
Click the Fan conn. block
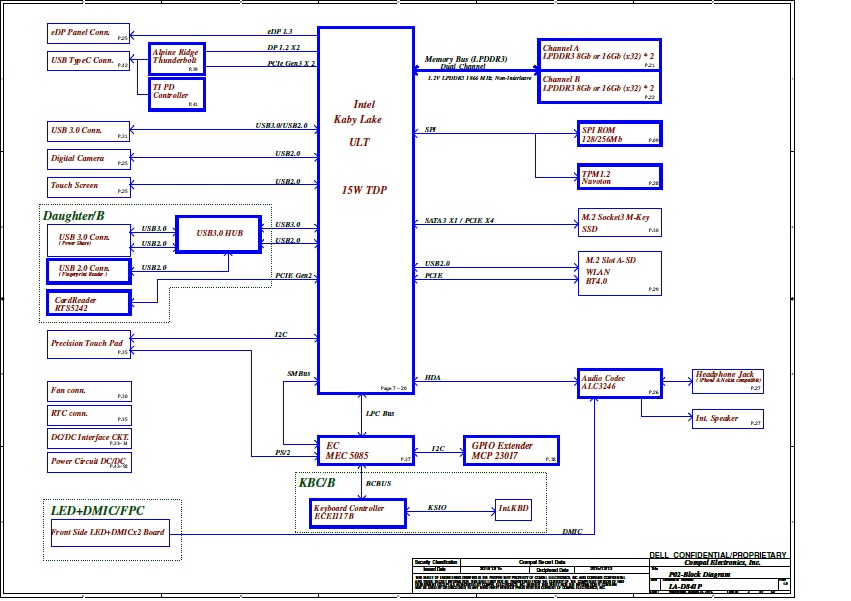point(89,391)
